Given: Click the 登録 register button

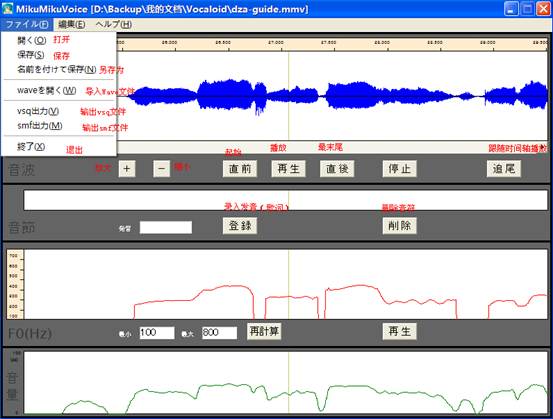Looking at the screenshot, I should point(240,226).
